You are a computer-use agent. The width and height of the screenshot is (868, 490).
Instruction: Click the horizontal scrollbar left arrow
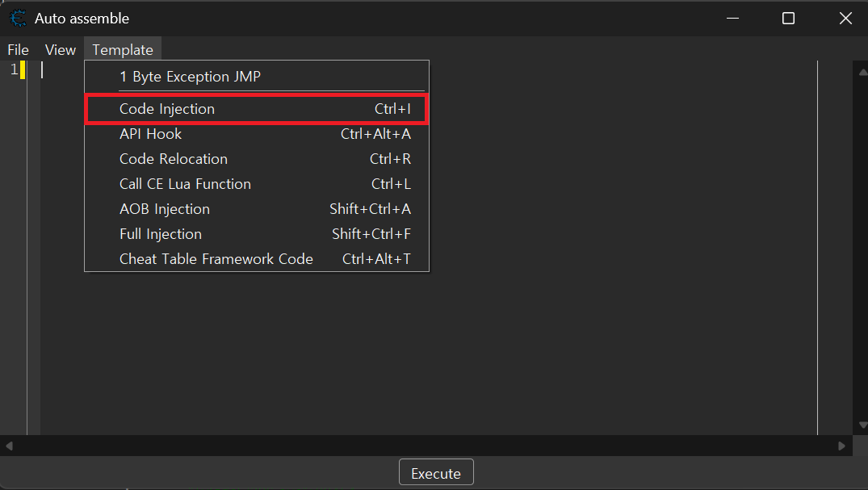[9, 446]
